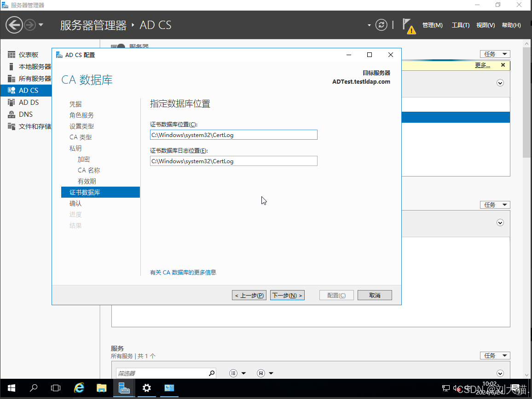Go to the 凭据 wizard step
The width and height of the screenshot is (532, 399).
(x=75, y=104)
